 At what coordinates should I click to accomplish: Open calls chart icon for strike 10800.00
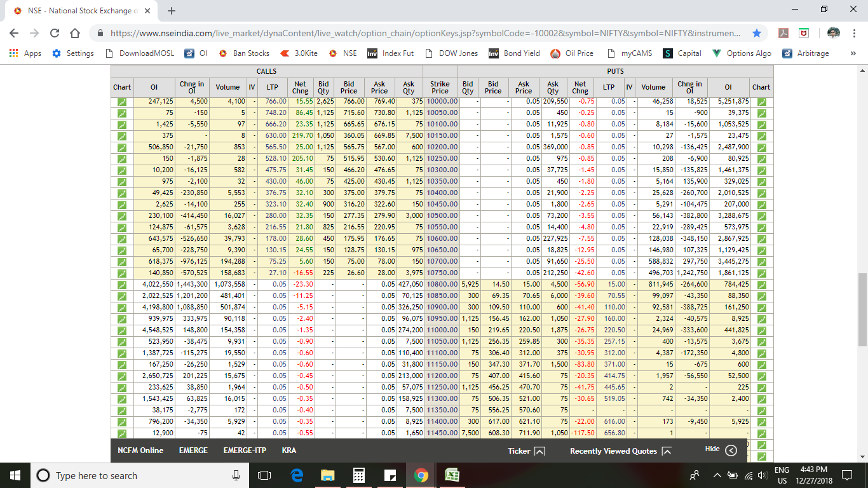[x=121, y=285]
